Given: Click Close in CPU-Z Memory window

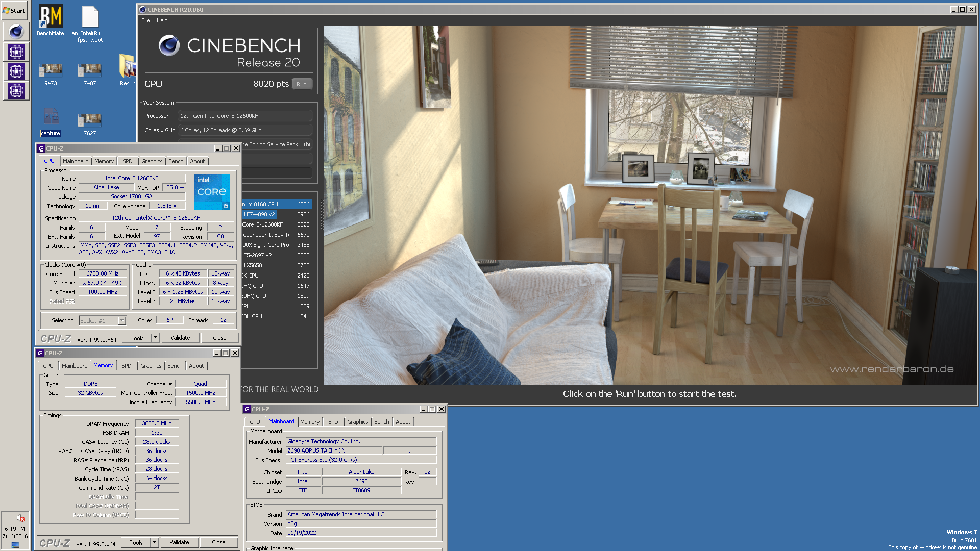Looking at the screenshot, I should (x=218, y=542).
